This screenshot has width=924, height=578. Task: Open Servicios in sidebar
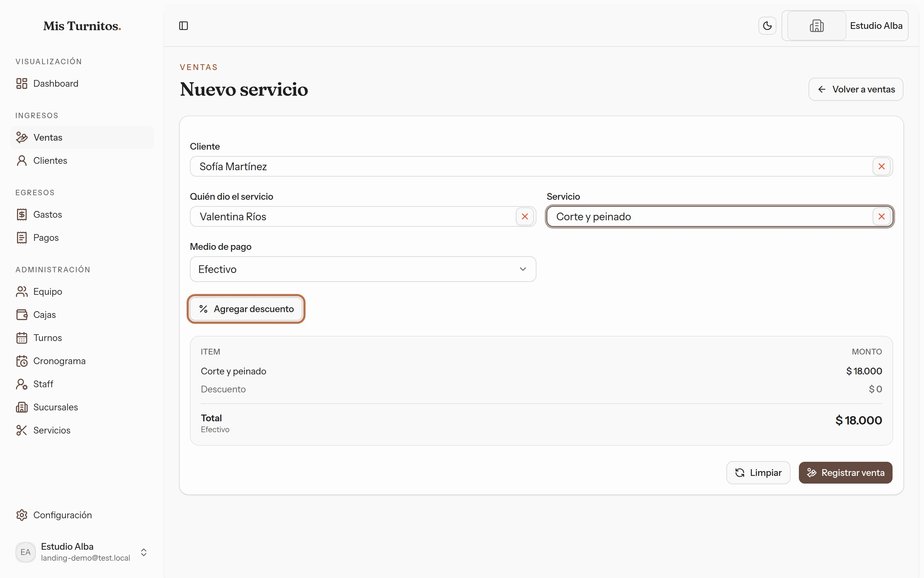(x=82, y=430)
